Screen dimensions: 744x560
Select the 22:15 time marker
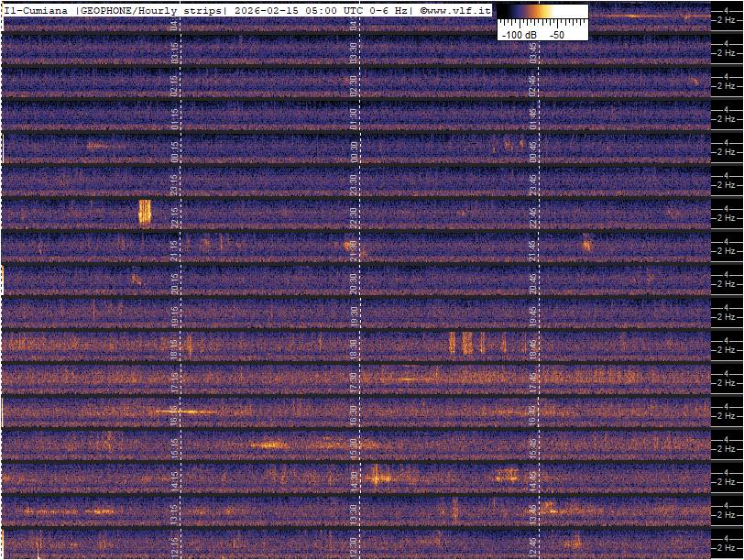tap(175, 214)
